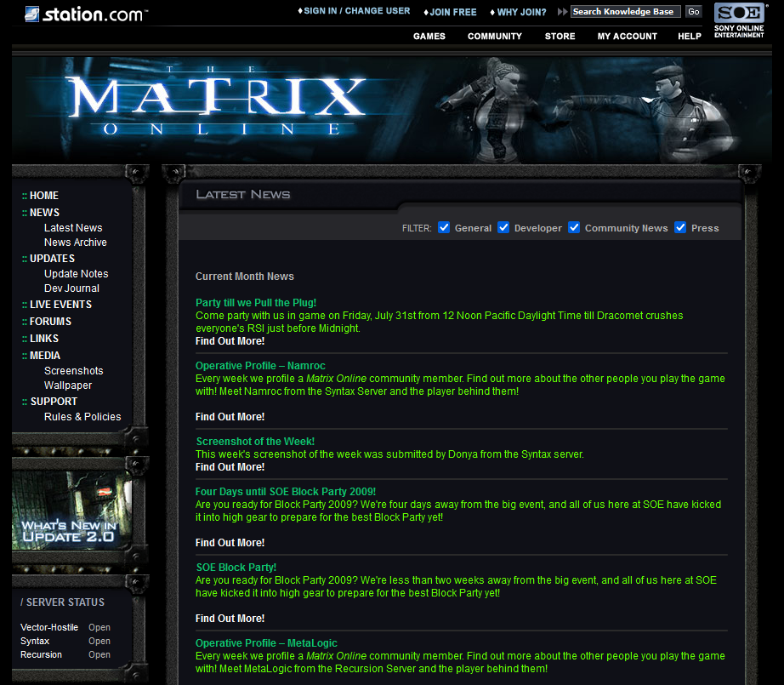
Task: Open Screenshots under Media in sidebar
Action: [74, 371]
